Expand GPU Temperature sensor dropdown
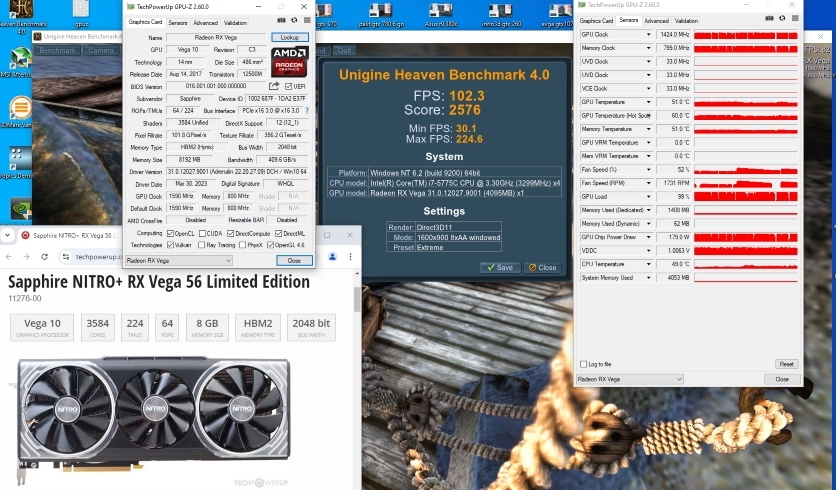The width and height of the screenshot is (836, 490). tap(648, 102)
